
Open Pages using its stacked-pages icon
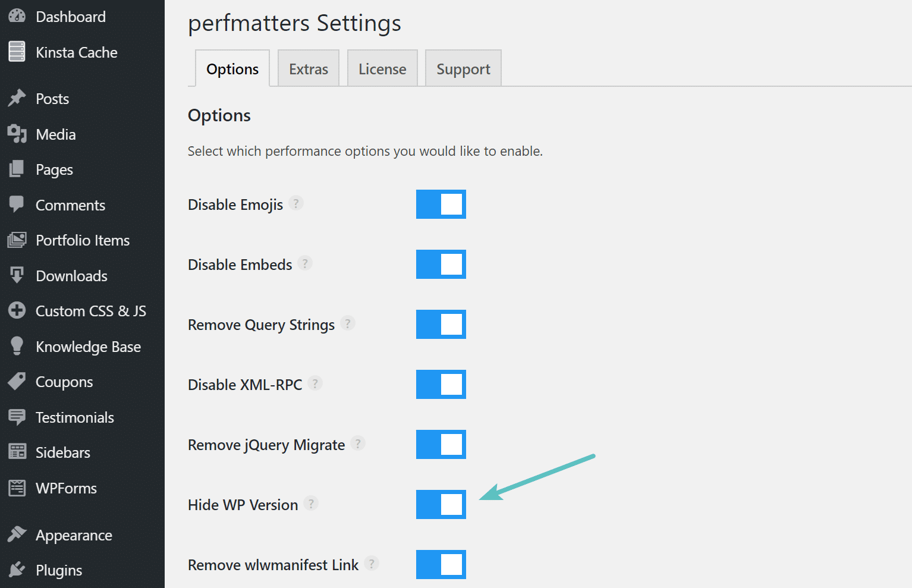pyautogui.click(x=17, y=169)
